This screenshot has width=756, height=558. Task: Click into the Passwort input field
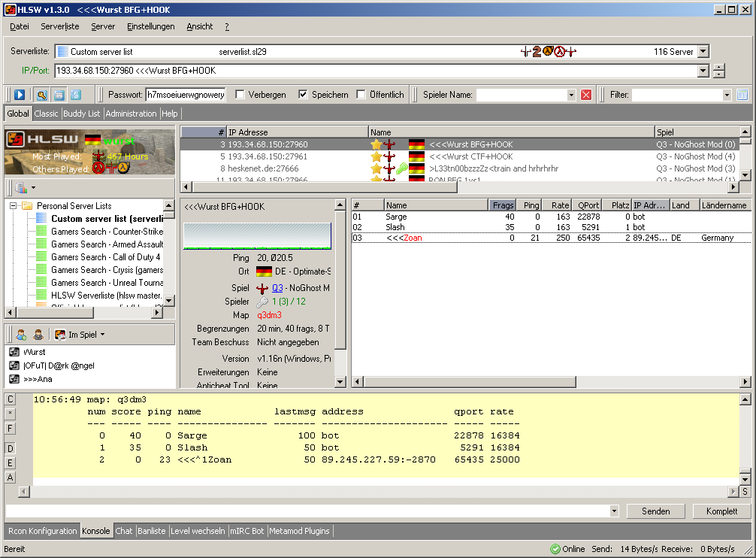click(x=185, y=95)
